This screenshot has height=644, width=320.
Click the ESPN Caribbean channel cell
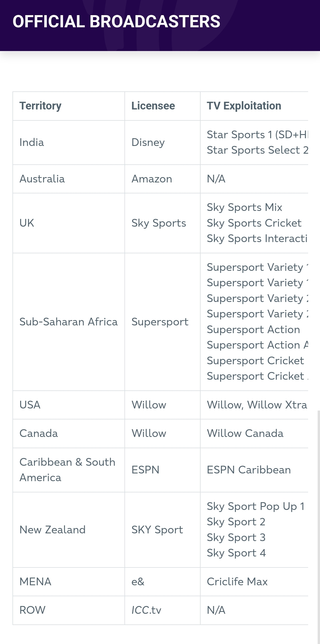tap(254, 470)
